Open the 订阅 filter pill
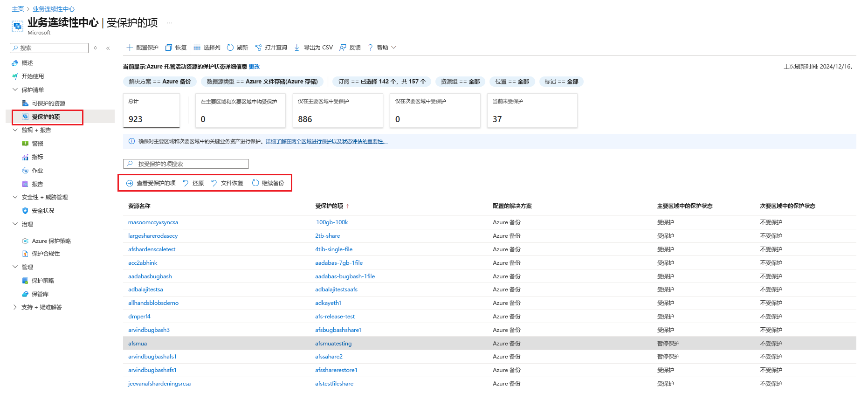868x393 pixels. pos(382,82)
